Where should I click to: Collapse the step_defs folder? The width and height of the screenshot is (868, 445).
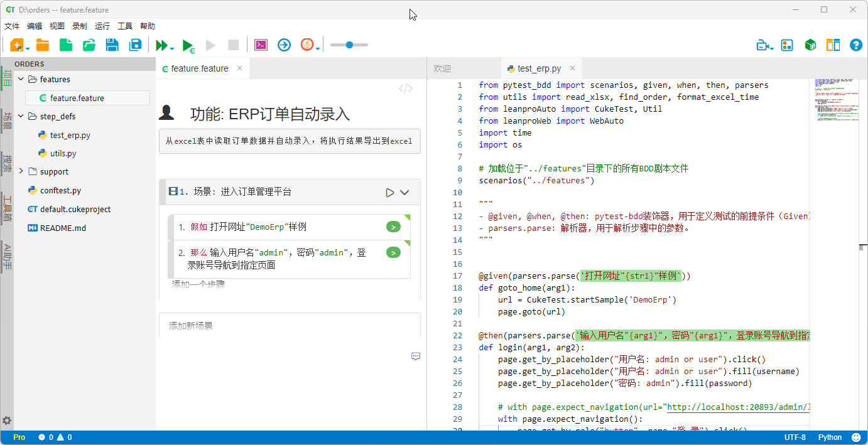pyautogui.click(x=21, y=116)
